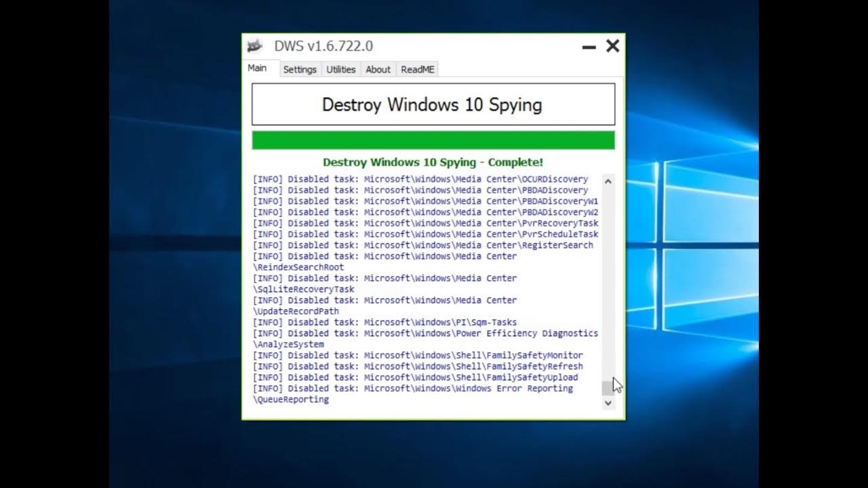The width and height of the screenshot is (868, 488).
Task: Click the 'Destroy Windows 10 Spying - Complete!' status text
Action: click(433, 163)
